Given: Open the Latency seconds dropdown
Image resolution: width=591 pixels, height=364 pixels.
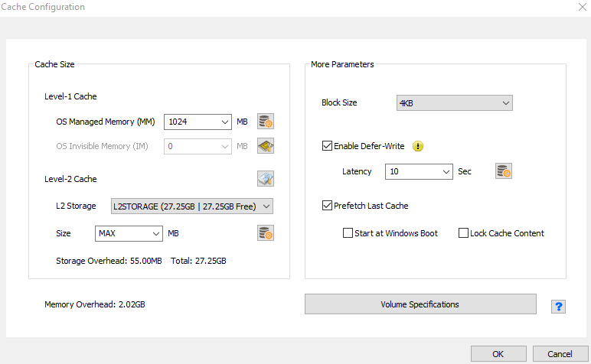Looking at the screenshot, I should [446, 171].
